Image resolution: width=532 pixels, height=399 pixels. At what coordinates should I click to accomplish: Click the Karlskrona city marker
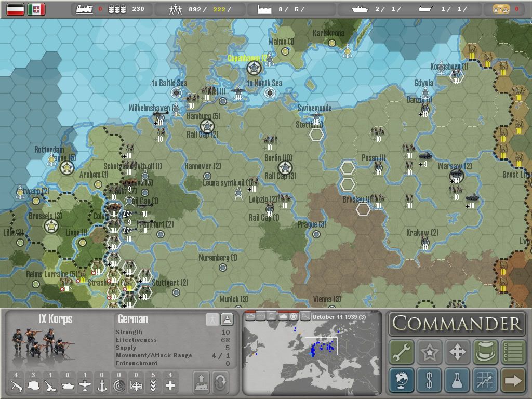pyautogui.click(x=332, y=43)
